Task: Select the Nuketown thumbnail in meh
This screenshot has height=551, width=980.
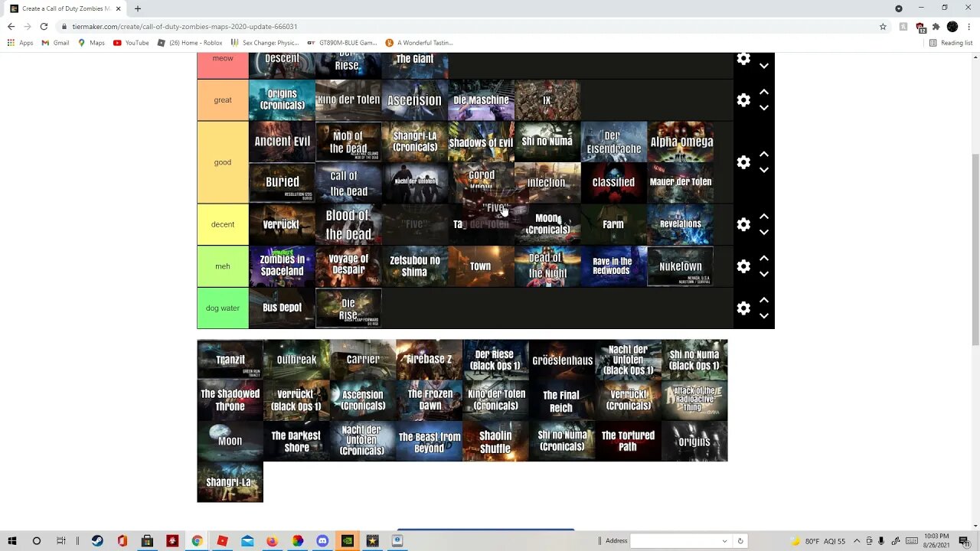Action: click(x=681, y=266)
